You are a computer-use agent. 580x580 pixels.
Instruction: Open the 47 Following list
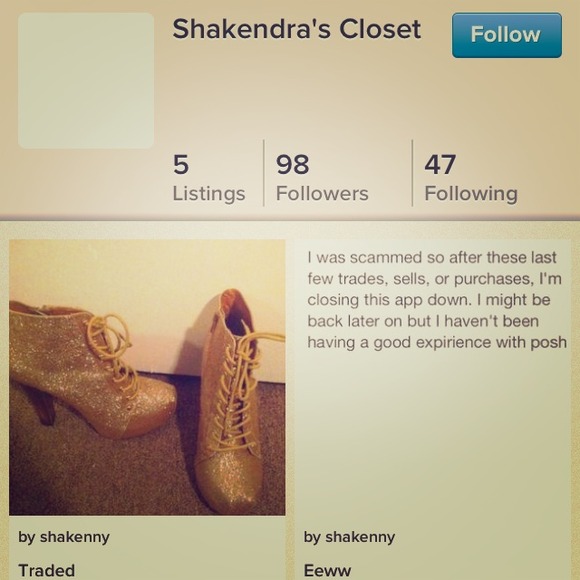(471, 178)
